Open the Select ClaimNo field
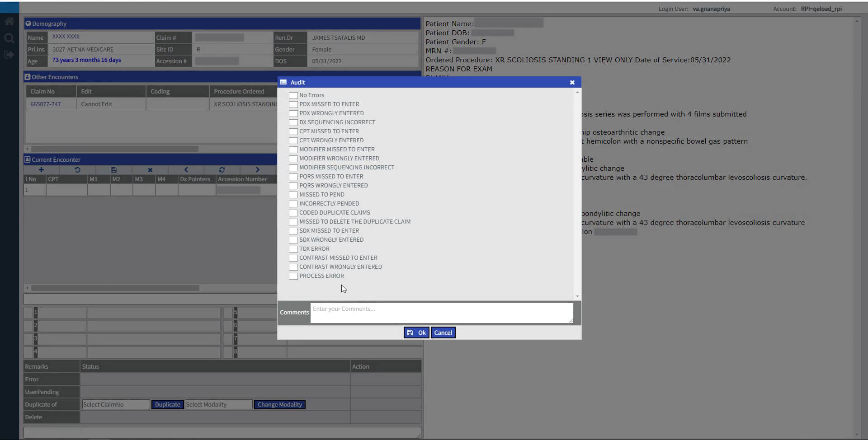The image size is (868, 440). click(x=116, y=404)
